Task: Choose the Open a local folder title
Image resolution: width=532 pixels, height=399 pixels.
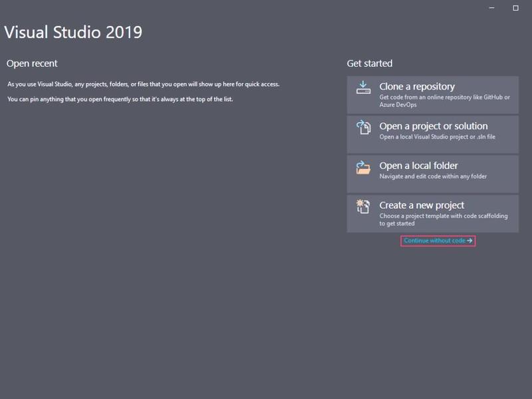Action: (x=418, y=166)
